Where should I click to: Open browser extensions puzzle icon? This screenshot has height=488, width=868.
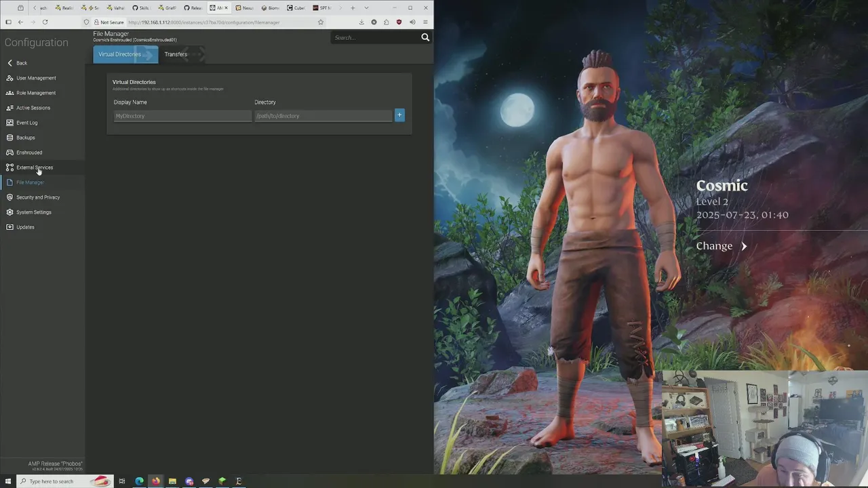click(x=387, y=22)
